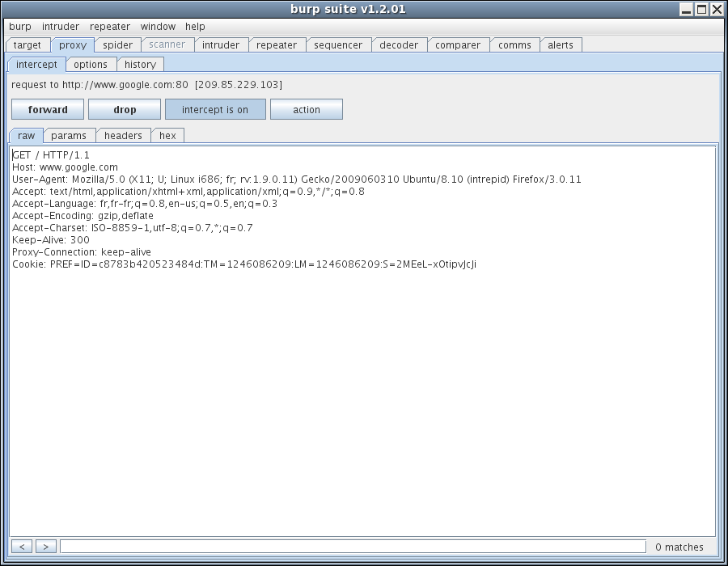Click the previous match arrow button
This screenshot has width=728, height=566.
22,547
